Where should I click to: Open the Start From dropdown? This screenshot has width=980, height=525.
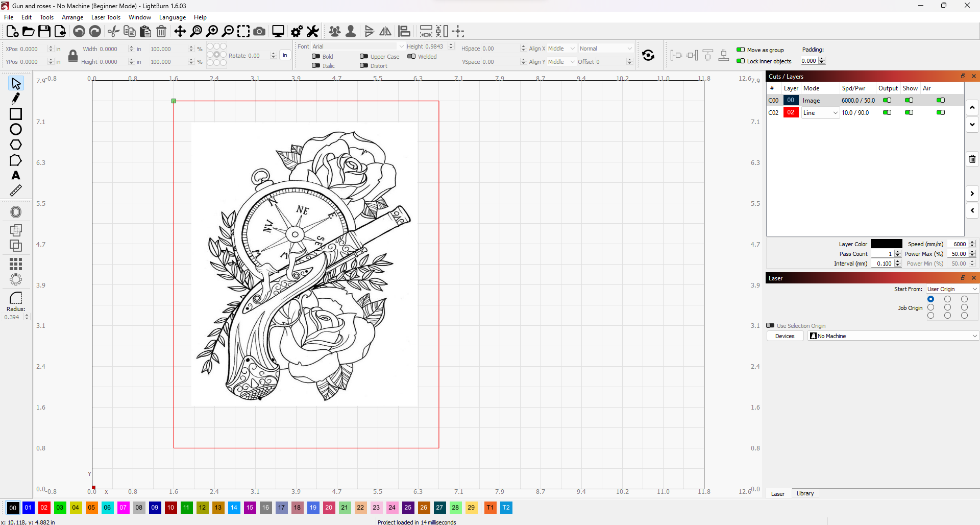tap(952, 289)
